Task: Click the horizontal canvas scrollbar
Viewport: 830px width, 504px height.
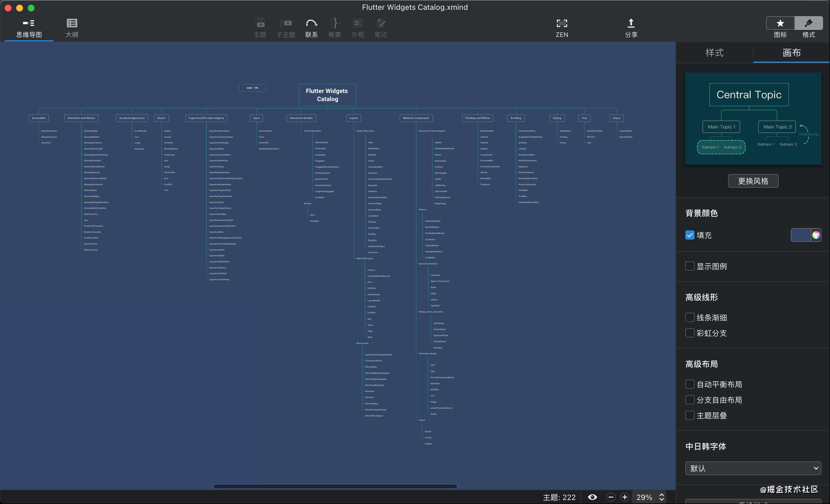Action: (335, 486)
